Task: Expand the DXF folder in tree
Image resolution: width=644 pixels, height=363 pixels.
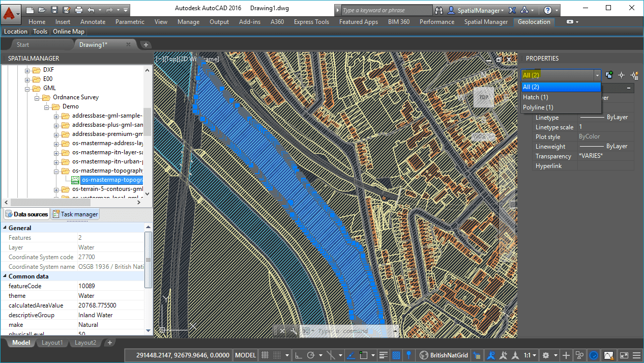Action: [x=27, y=70]
